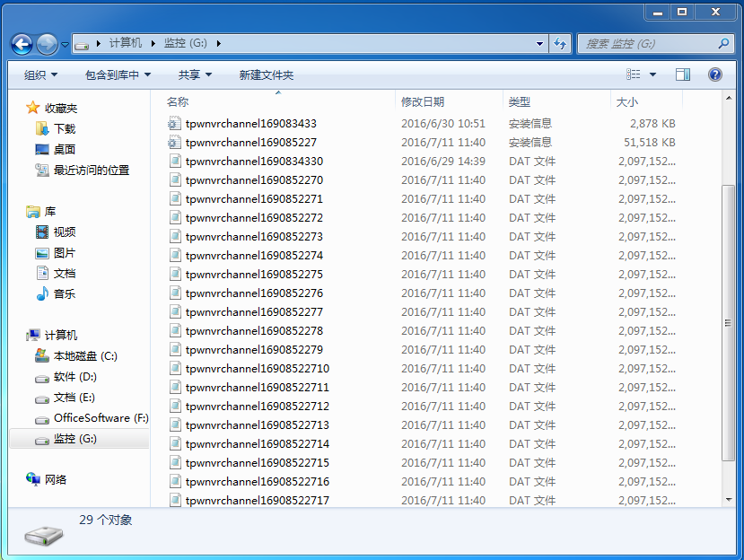Sort by the 大小 column header
This screenshot has width=744, height=560.
(626, 101)
